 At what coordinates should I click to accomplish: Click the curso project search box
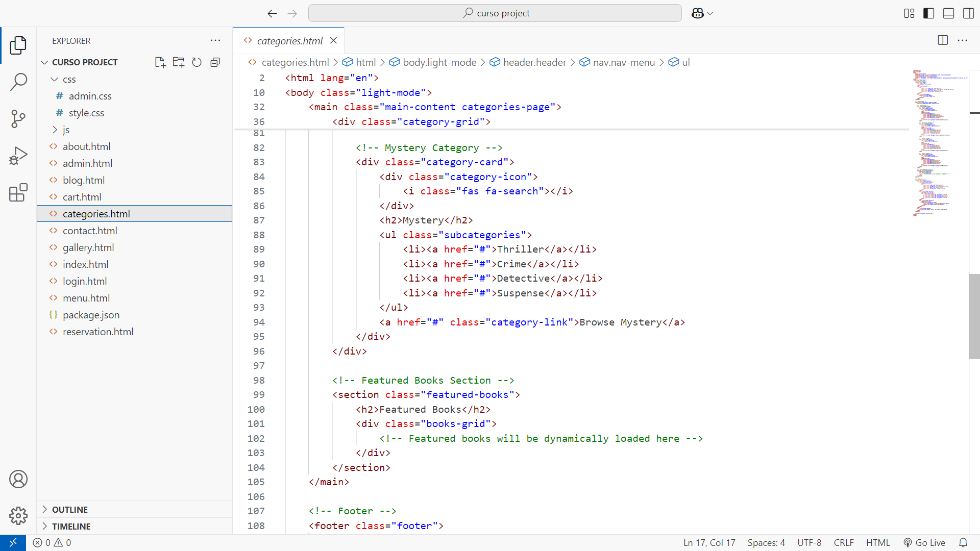click(495, 13)
